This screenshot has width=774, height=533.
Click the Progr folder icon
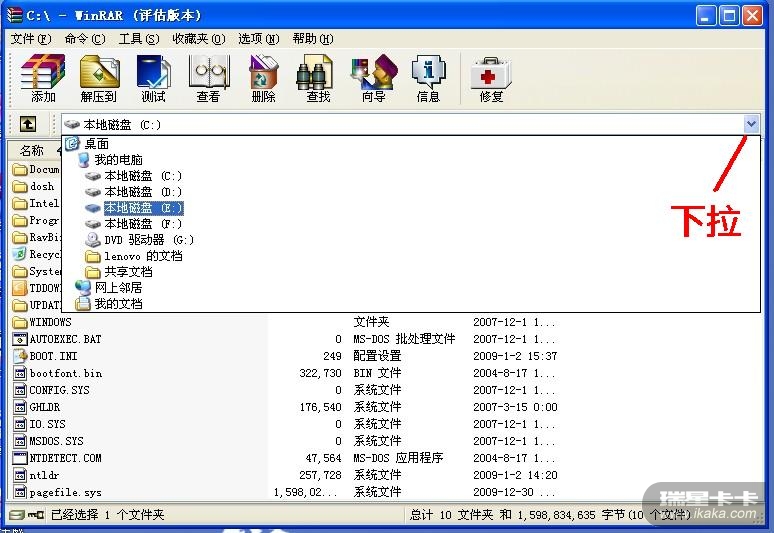click(x=20, y=220)
